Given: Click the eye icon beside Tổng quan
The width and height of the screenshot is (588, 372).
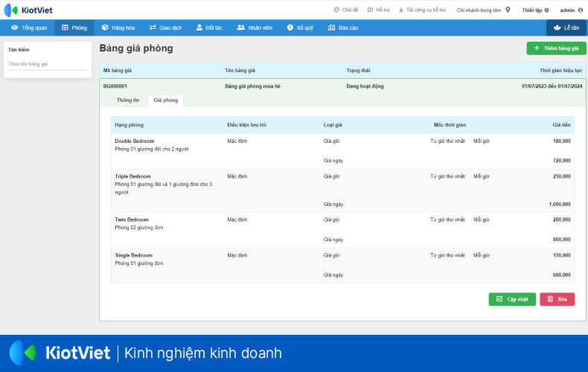Looking at the screenshot, I should 15,28.
